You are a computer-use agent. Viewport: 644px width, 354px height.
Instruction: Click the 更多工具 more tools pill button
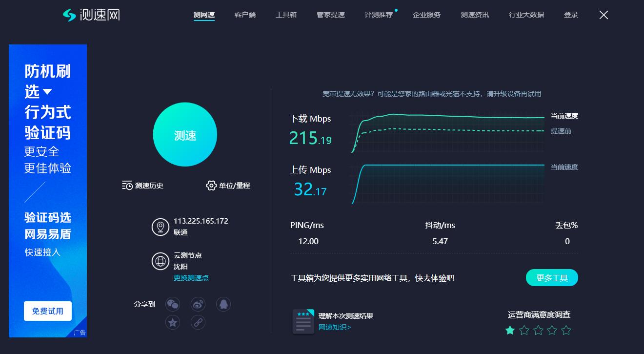coord(552,277)
